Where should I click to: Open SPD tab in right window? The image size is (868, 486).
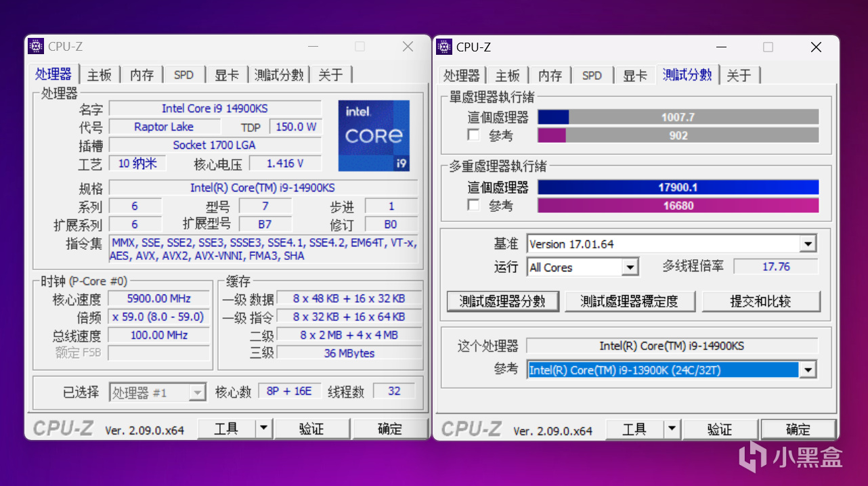(x=592, y=75)
